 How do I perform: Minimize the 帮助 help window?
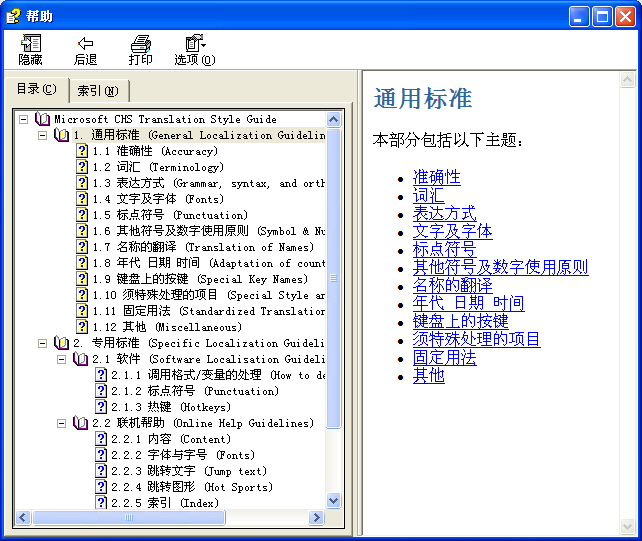tap(579, 17)
